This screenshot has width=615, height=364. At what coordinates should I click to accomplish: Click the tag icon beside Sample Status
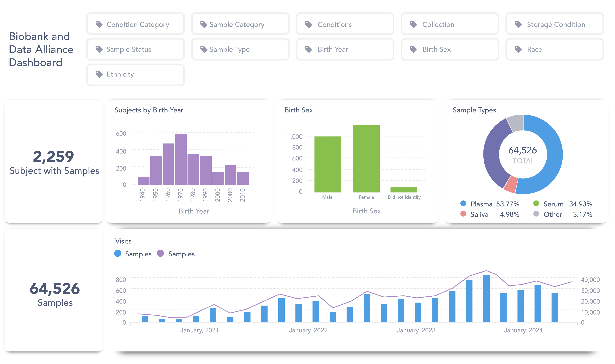click(99, 49)
